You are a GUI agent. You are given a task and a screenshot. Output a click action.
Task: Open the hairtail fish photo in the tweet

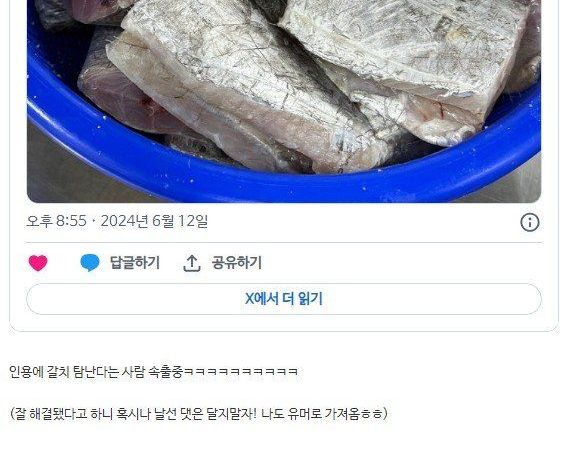(x=284, y=101)
